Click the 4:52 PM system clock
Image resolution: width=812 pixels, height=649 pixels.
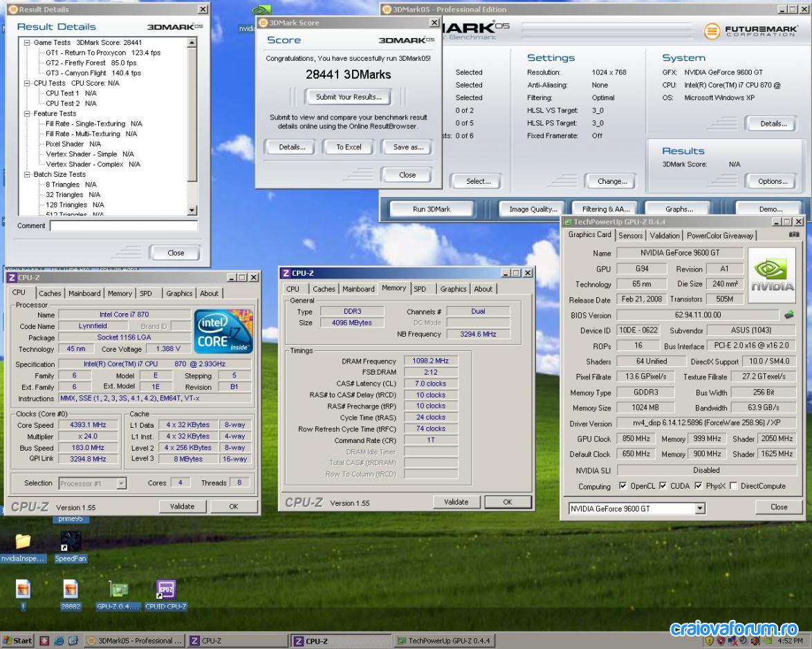pyautogui.click(x=791, y=641)
